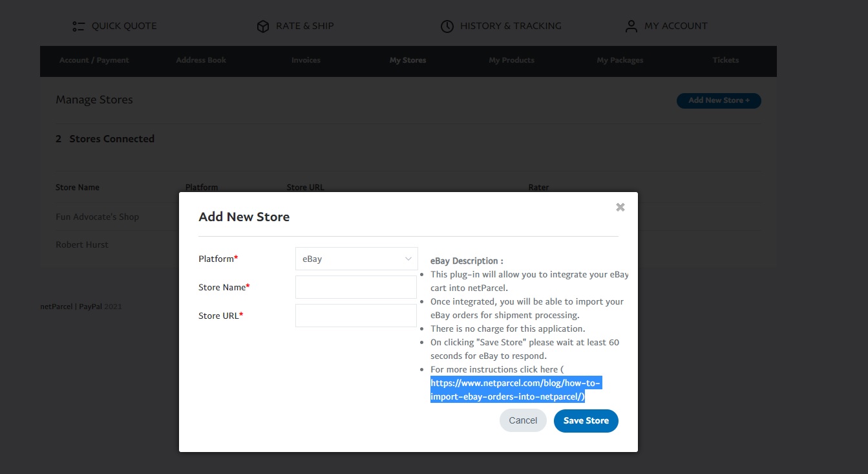Switch to the My Packages tab

point(620,60)
